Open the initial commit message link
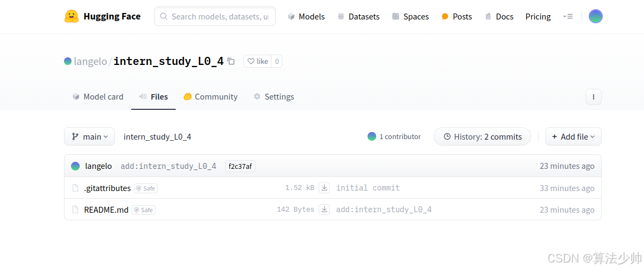 pos(368,188)
